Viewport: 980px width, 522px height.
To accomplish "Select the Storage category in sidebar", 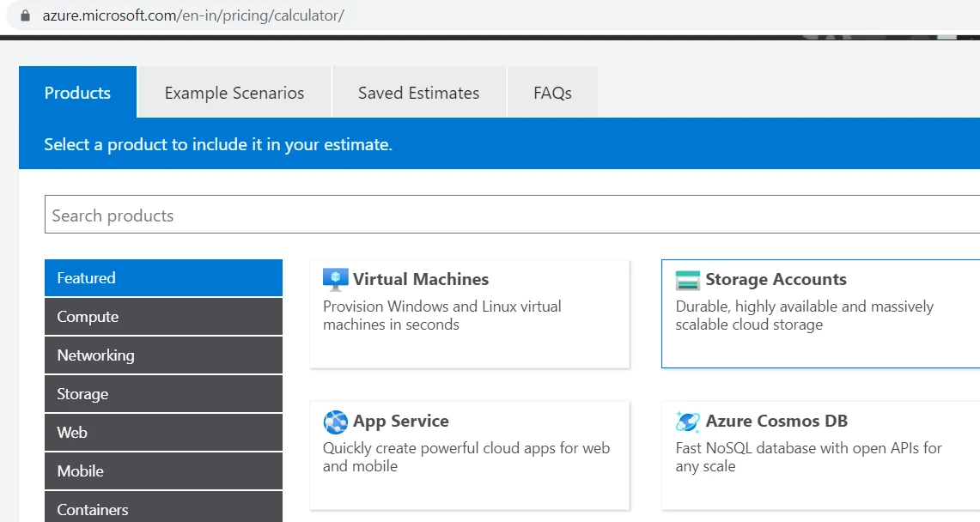I will pyautogui.click(x=163, y=393).
